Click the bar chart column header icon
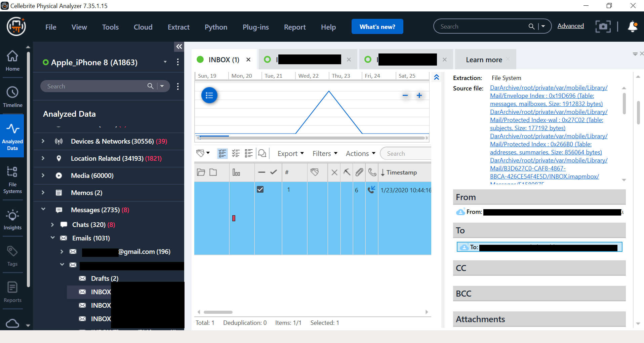This screenshot has width=644, height=343. pos(236,172)
